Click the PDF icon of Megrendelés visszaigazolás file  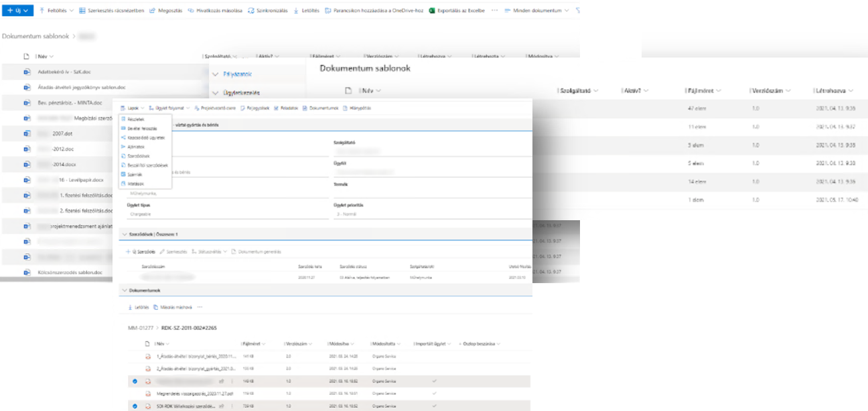(x=148, y=394)
